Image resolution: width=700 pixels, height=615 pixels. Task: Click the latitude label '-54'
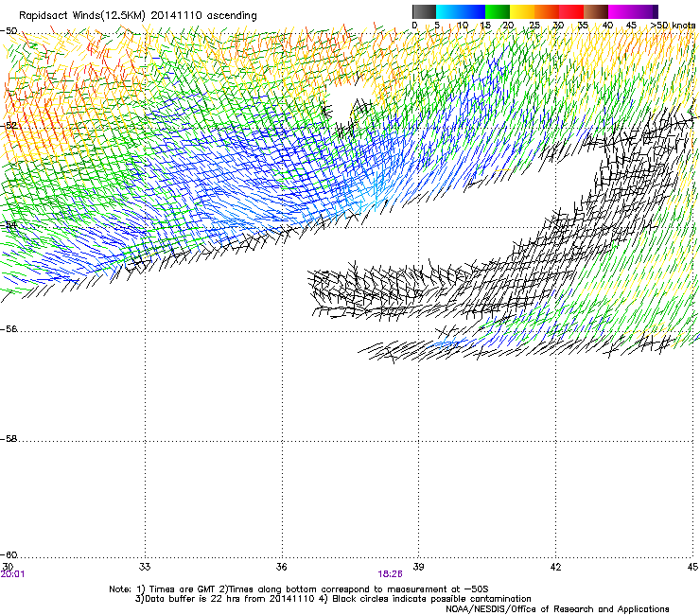pos(9,224)
